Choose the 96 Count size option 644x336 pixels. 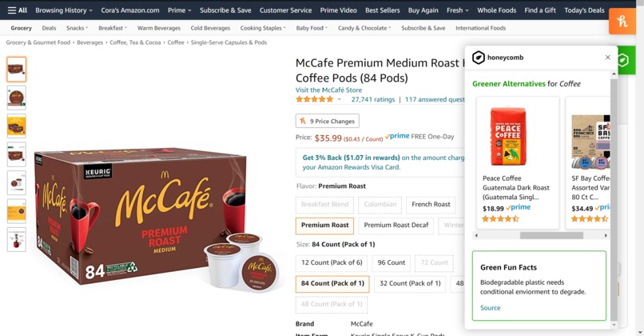391,262
